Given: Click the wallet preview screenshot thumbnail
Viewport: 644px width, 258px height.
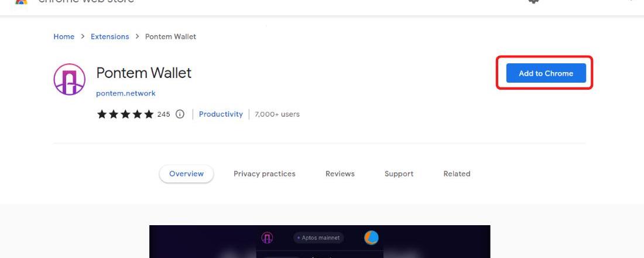Looking at the screenshot, I should coord(320,242).
